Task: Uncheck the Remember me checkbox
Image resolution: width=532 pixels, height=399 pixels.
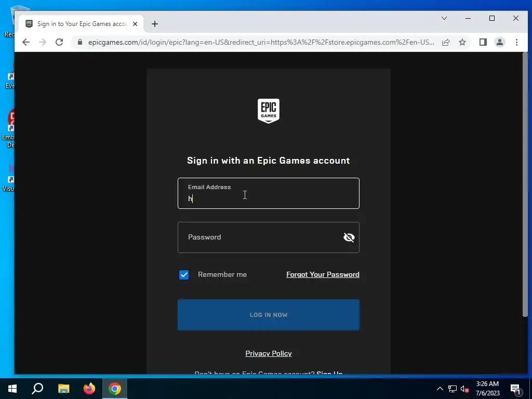Action: [184, 274]
